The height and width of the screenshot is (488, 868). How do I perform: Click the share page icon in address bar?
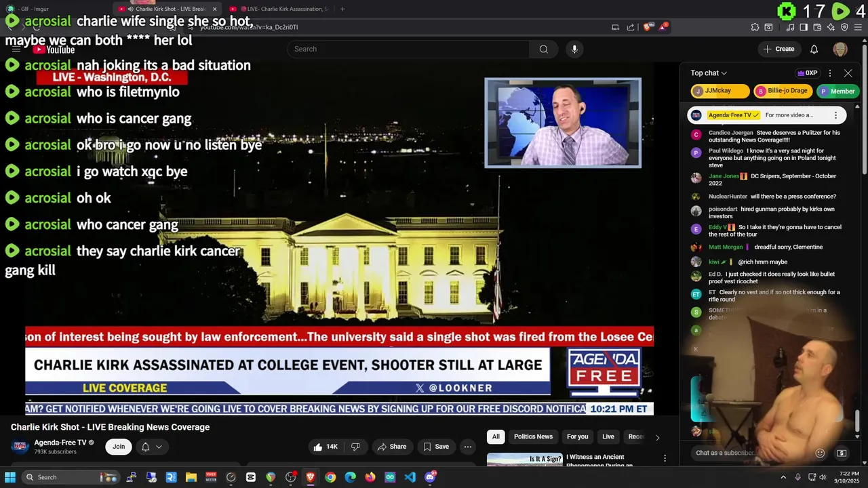631,27
